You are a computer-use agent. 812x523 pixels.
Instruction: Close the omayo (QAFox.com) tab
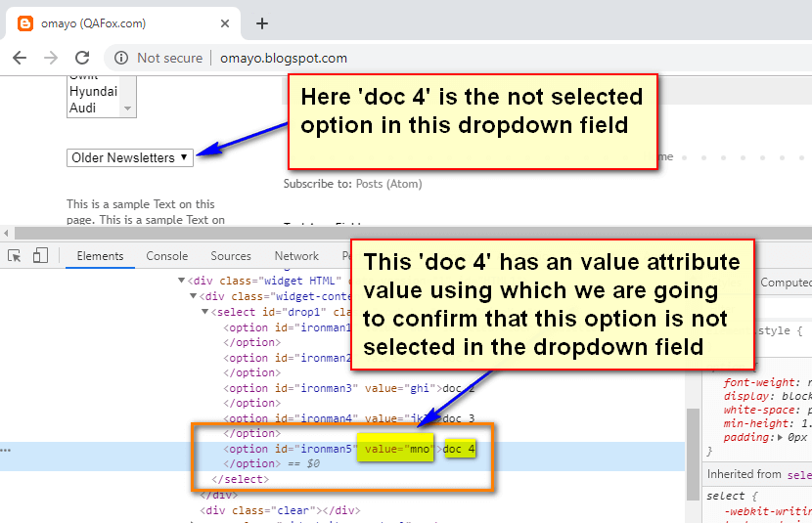(225, 23)
